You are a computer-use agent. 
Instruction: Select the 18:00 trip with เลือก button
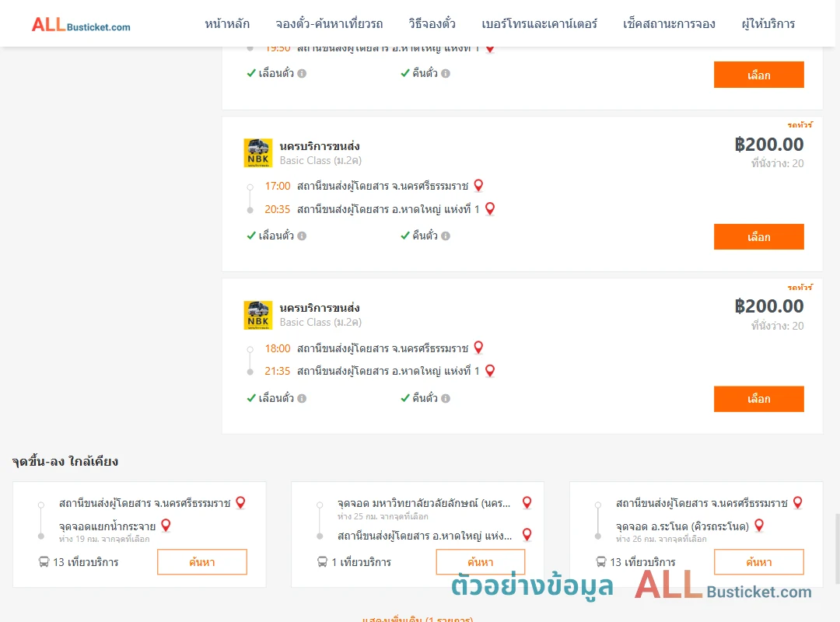tap(758, 399)
